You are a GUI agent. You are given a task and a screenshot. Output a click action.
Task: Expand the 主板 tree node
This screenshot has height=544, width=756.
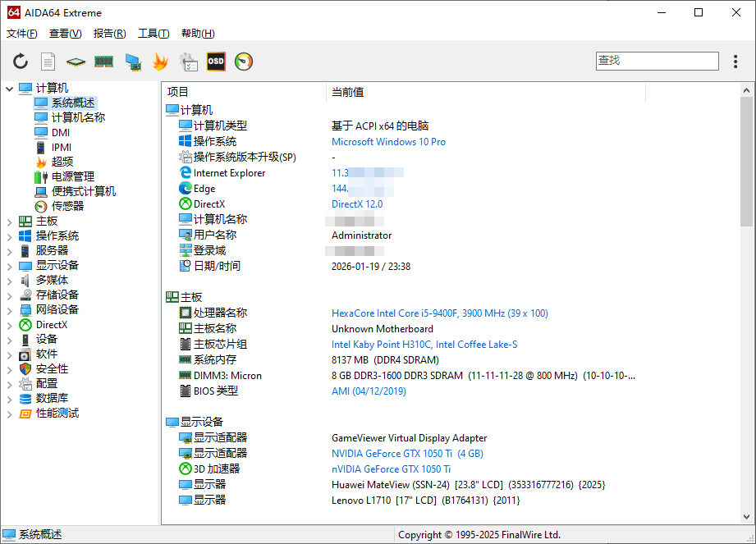10,222
